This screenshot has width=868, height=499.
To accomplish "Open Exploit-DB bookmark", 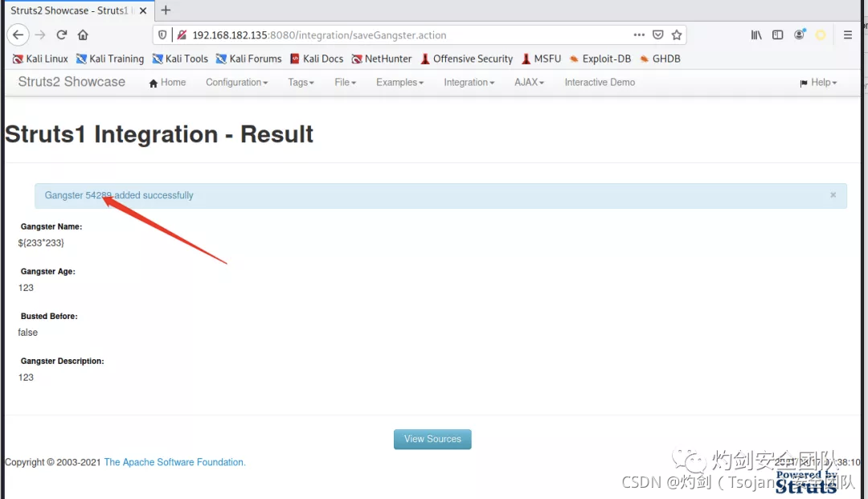I will pos(600,59).
